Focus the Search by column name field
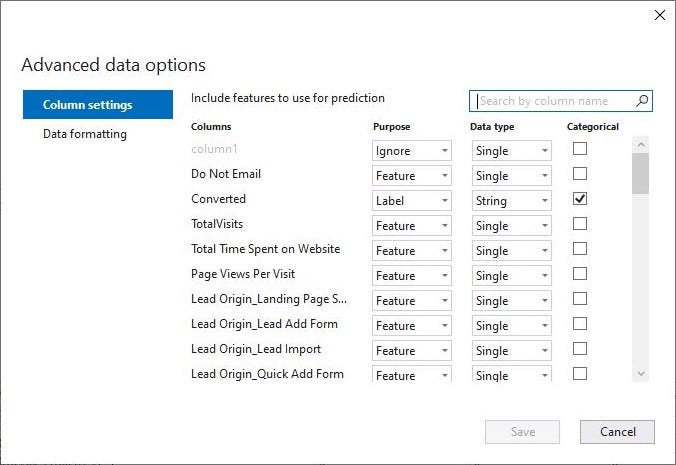The width and height of the screenshot is (676, 465). pyautogui.click(x=553, y=101)
